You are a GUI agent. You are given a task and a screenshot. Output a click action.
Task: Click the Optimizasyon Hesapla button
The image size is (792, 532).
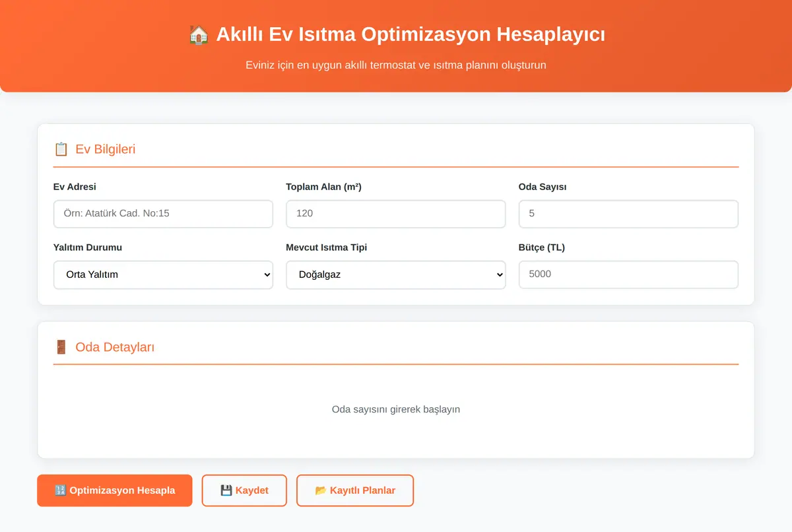coord(115,490)
